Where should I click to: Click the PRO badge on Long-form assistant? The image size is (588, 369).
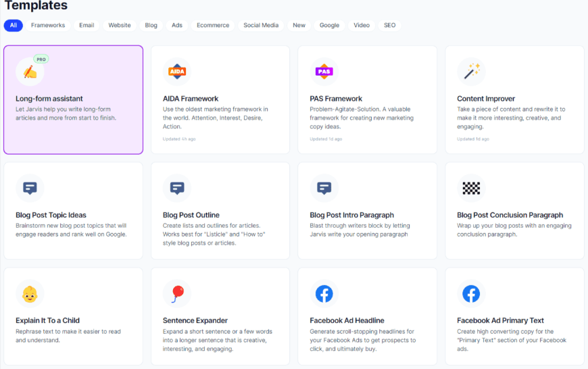(x=41, y=59)
